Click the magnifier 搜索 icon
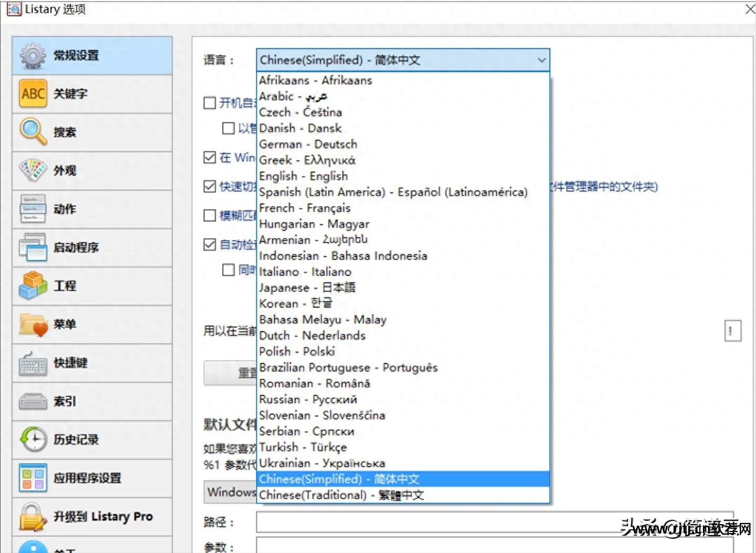756x553 pixels. [33, 132]
